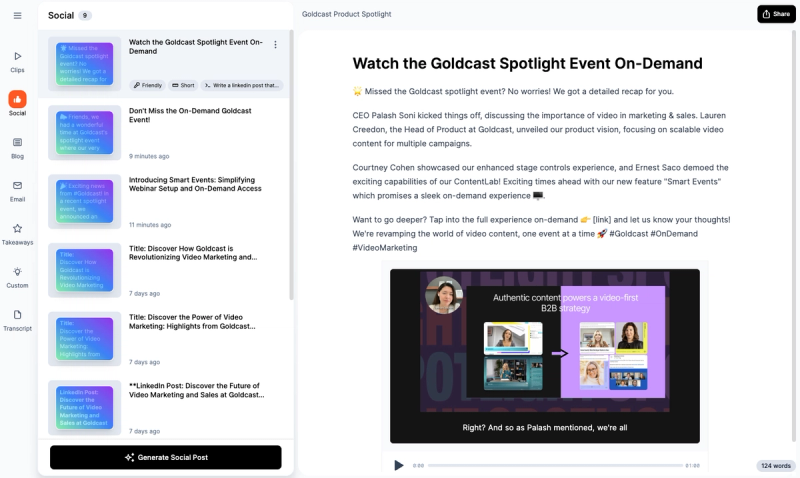Image resolution: width=800 pixels, height=478 pixels.
Task: Click the 'Goldcast Product Spotlight' breadcrumb title
Action: [x=346, y=14]
